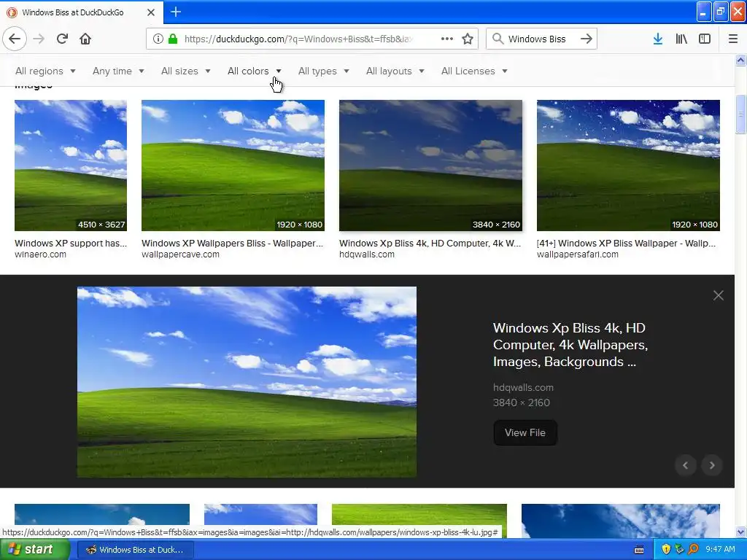
Task: Click the security shield tray icon
Action: tap(666, 549)
